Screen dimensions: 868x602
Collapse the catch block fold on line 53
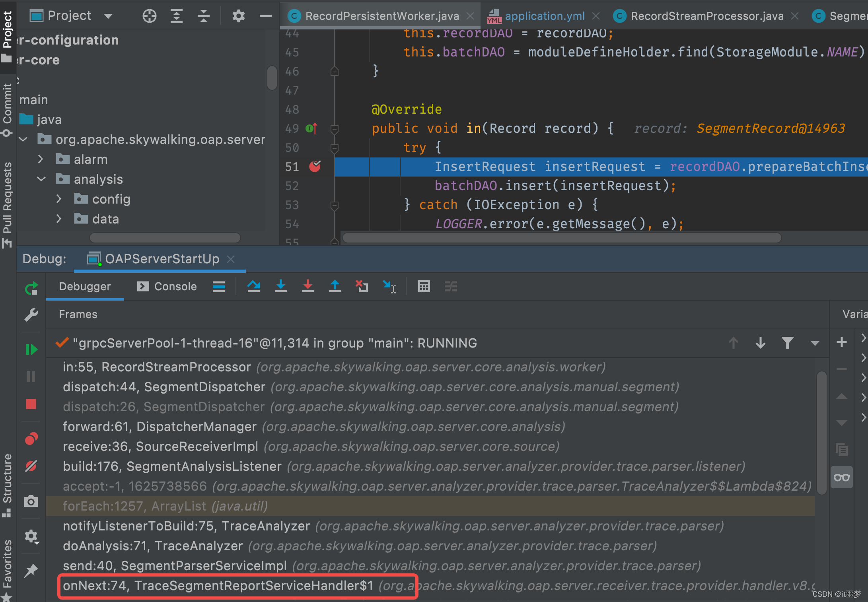pos(334,206)
